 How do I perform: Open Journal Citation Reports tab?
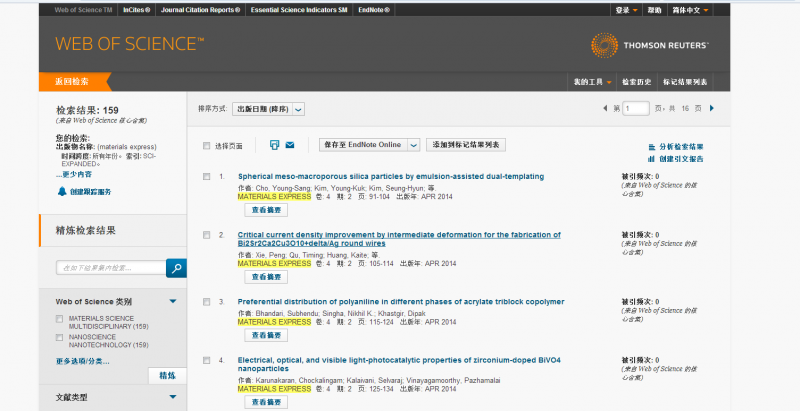coord(201,10)
